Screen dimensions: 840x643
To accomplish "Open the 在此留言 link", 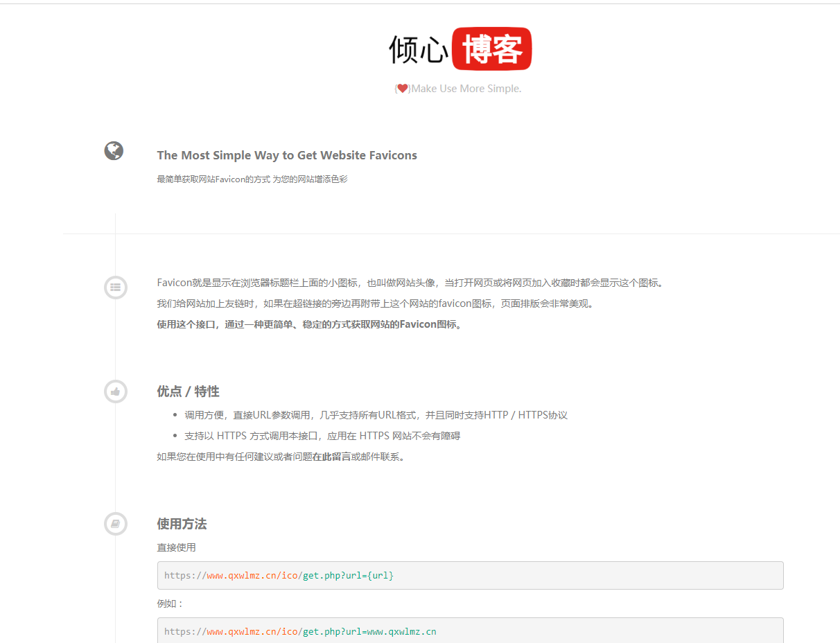I will pyautogui.click(x=331, y=457).
